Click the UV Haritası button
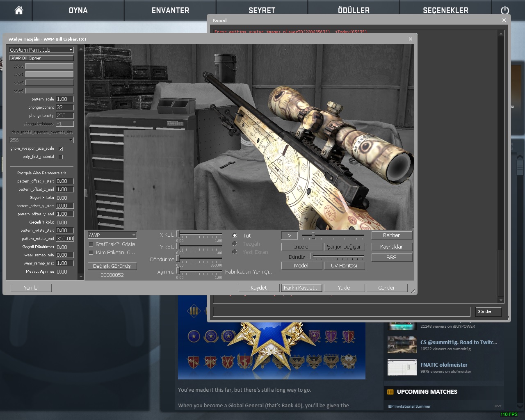The image size is (525, 420). click(x=344, y=265)
